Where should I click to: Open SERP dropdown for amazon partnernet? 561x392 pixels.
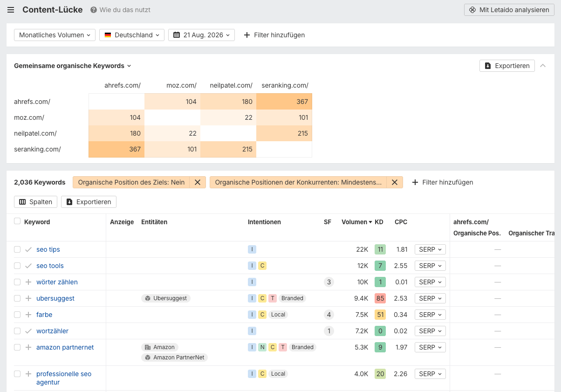click(x=430, y=347)
